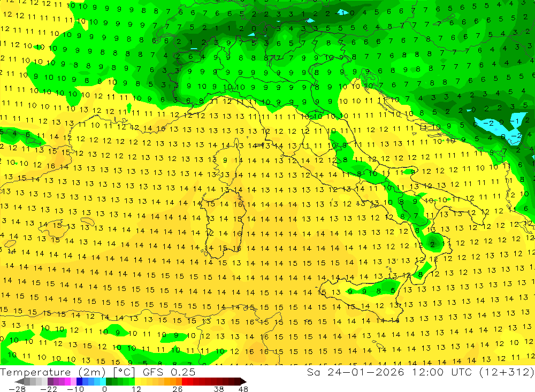The height and width of the screenshot is (392, 535).
Task: Click the bright yellow swatch right of 12
Action: click(138, 381)
